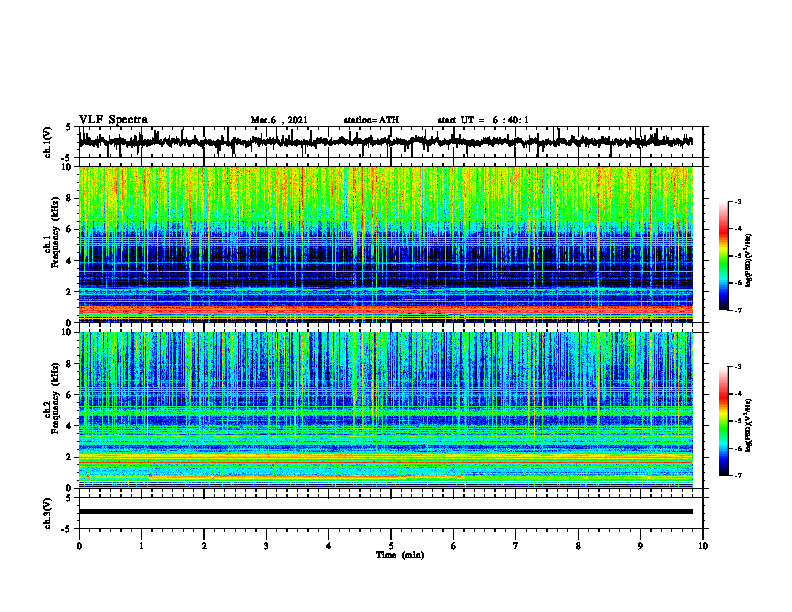Click the "-7" label on ch.1 color scale
Image resolution: width=792 pixels, height=612 pixels.
tap(737, 310)
